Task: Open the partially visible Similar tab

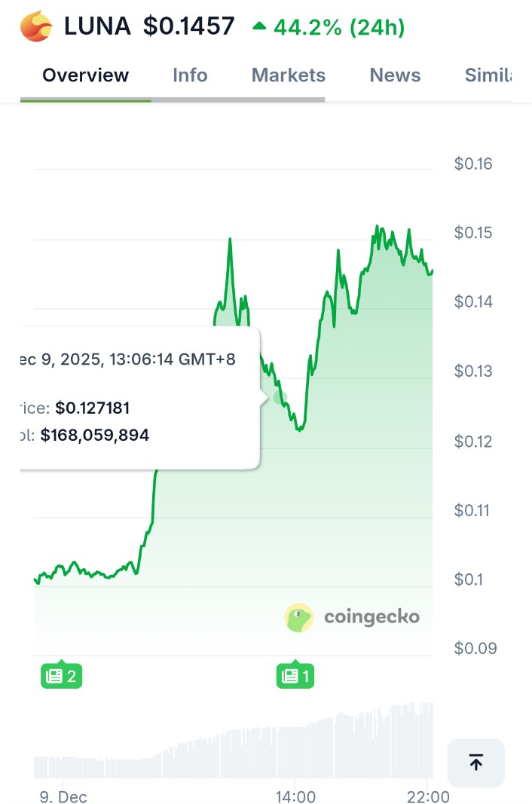Action: tap(488, 75)
